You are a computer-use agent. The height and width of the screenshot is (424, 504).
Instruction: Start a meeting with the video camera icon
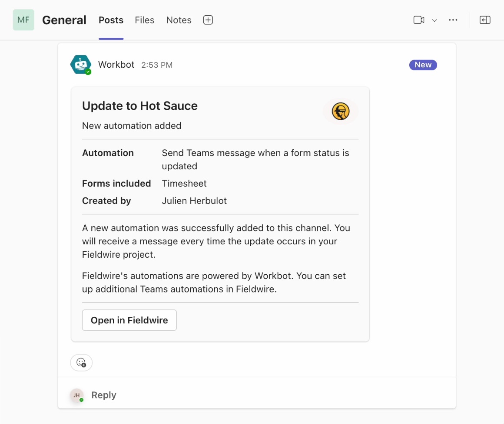419,20
